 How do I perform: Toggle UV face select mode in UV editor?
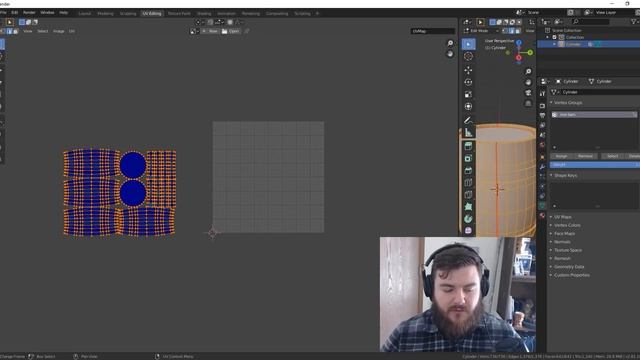pos(16,31)
